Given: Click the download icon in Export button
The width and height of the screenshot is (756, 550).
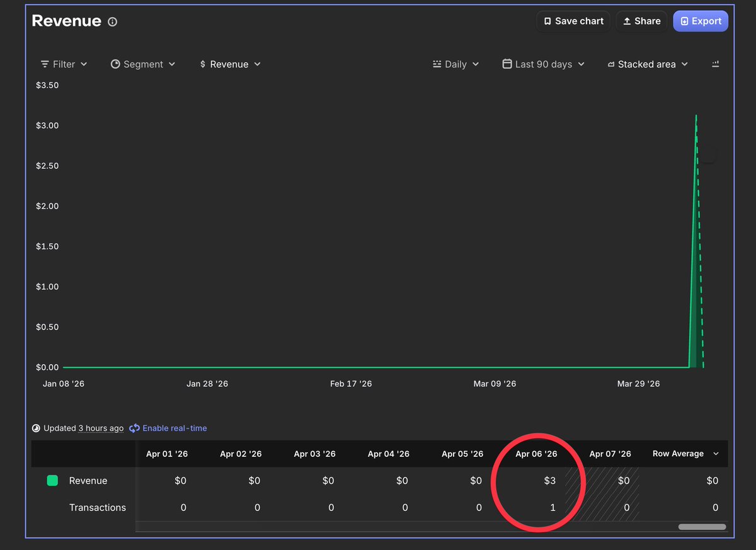Looking at the screenshot, I should pyautogui.click(x=684, y=21).
